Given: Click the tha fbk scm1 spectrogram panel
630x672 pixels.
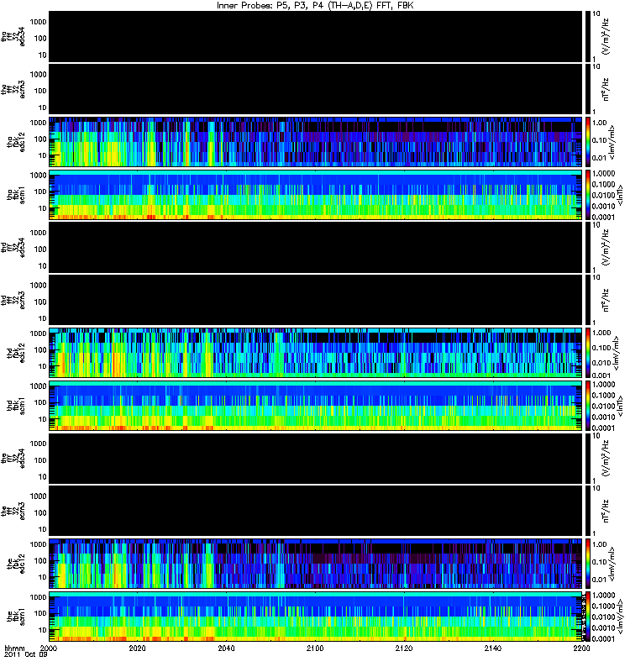Looking at the screenshot, I should 316,195.
